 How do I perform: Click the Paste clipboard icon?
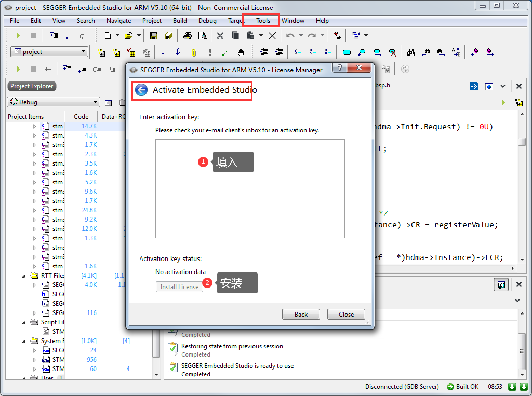point(250,36)
